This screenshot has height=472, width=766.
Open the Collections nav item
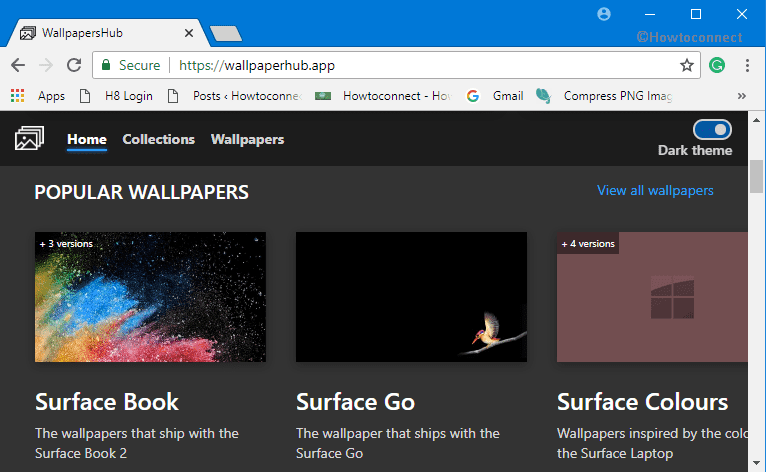(x=159, y=139)
